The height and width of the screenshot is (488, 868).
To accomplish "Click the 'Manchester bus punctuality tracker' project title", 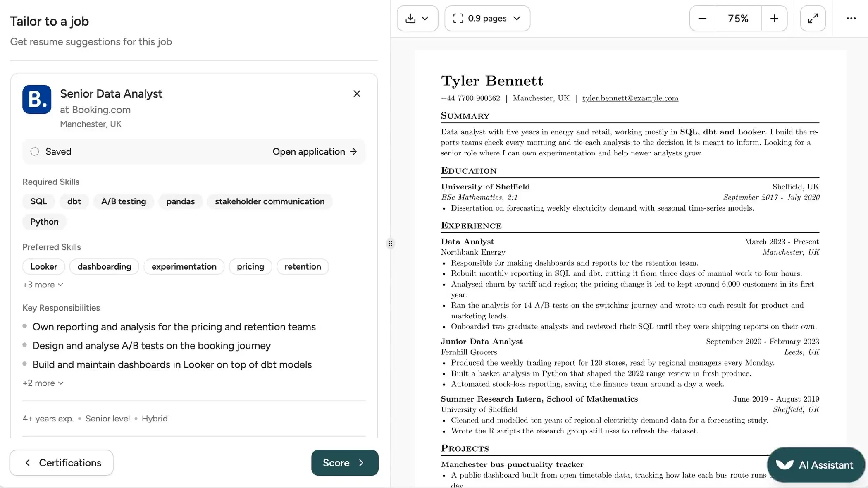I will click(512, 465).
